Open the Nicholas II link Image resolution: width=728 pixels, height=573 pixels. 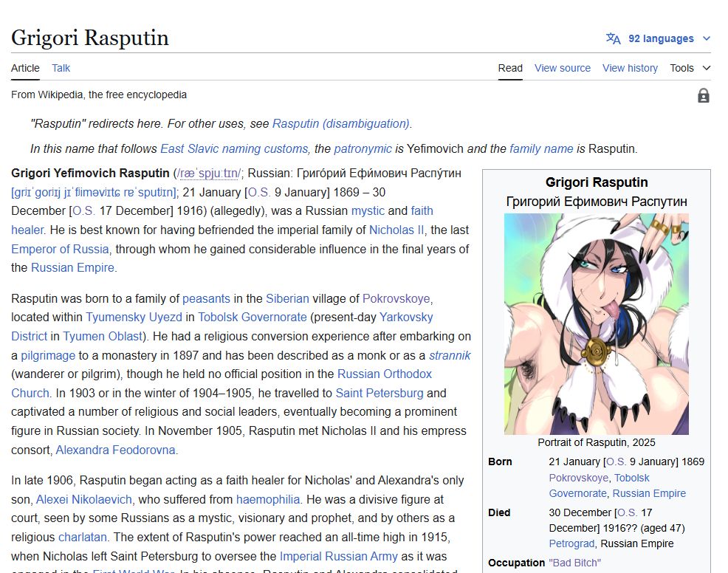coord(396,230)
